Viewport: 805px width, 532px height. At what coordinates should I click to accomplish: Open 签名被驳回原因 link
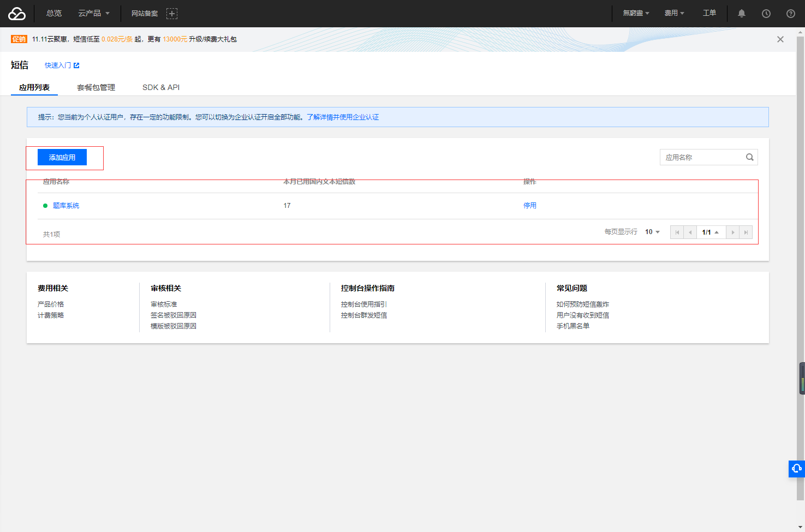tap(174, 315)
